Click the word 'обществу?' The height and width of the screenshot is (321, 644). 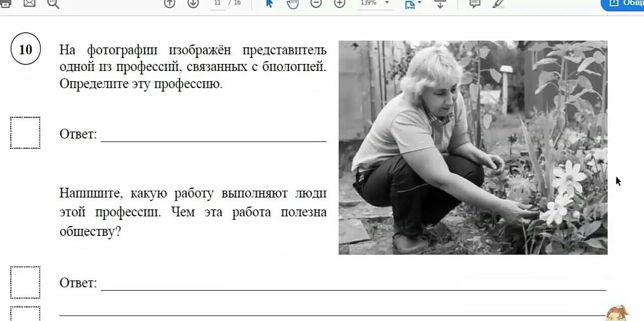91,231
